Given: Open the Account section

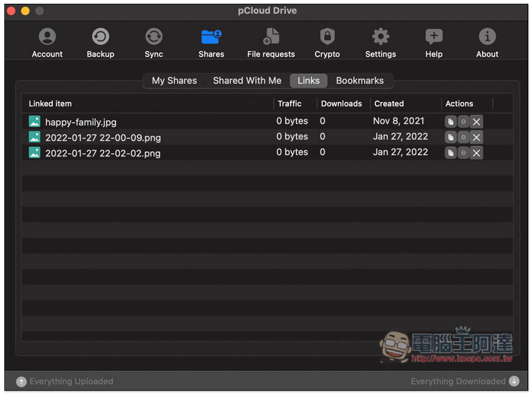Looking at the screenshot, I should [47, 43].
